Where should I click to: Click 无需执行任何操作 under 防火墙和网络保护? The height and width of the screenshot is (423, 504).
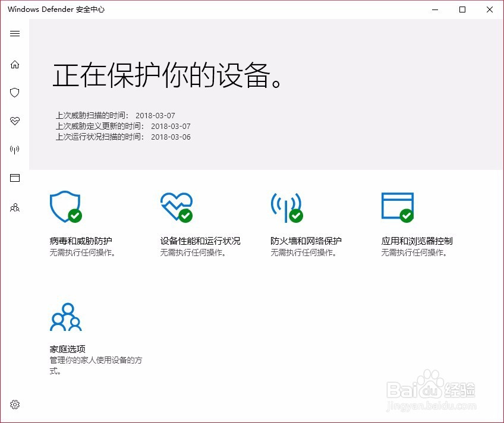[304, 252]
